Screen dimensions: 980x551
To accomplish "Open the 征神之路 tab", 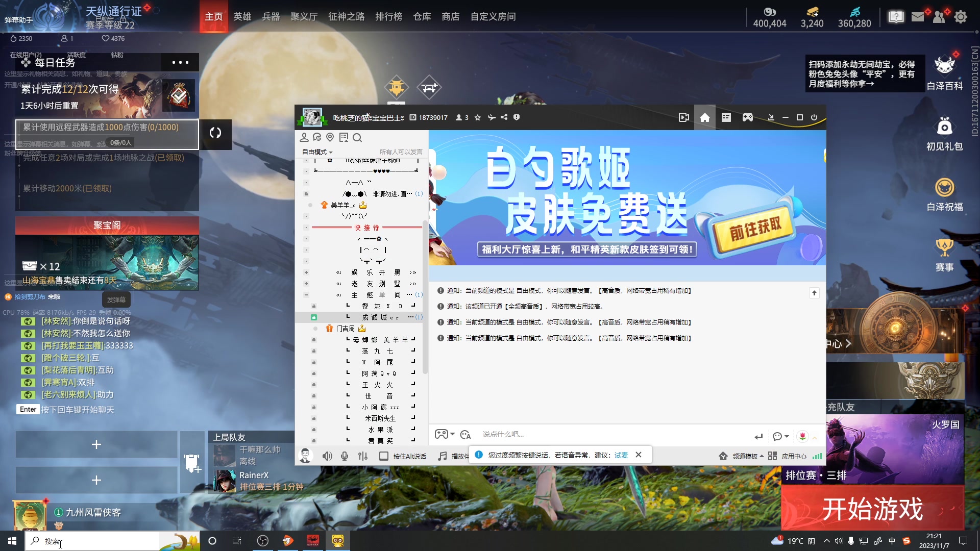I will 347,17.
